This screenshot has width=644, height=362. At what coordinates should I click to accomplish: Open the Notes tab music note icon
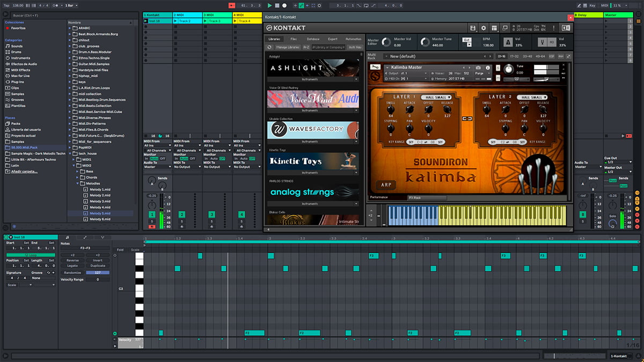pyautogui.click(x=67, y=237)
